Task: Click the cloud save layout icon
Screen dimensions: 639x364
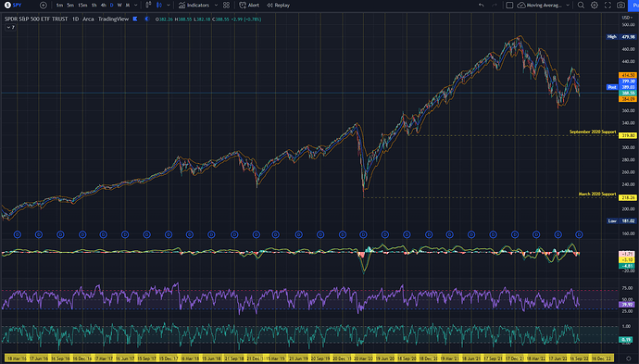Action: tap(521, 6)
